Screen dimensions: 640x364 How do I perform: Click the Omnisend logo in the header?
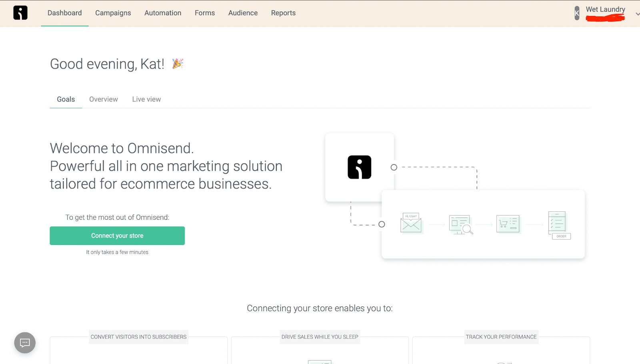[20, 13]
